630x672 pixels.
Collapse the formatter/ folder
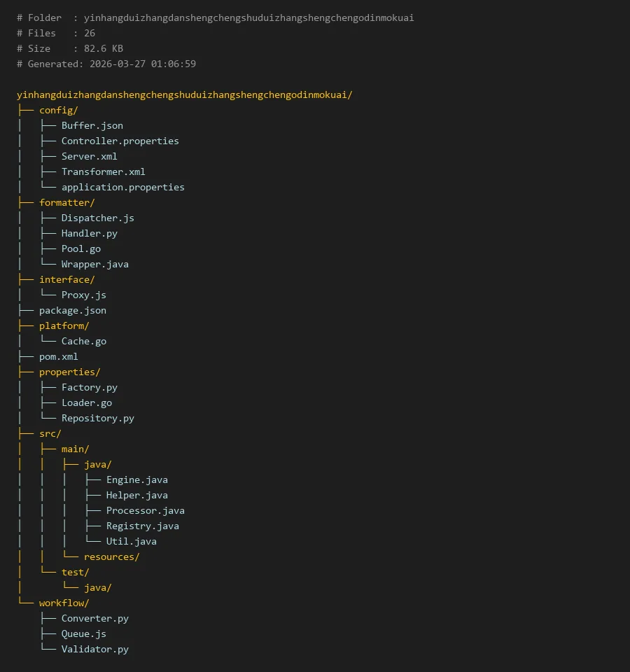(66, 202)
